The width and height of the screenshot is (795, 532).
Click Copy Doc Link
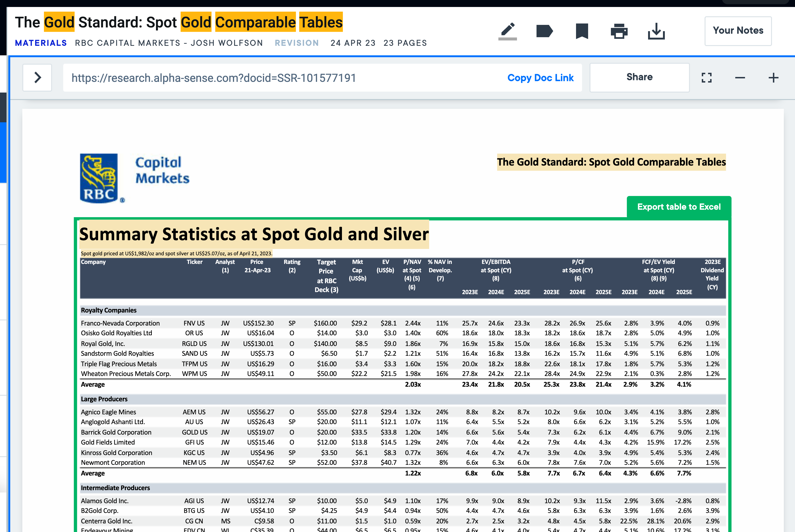[x=540, y=78]
